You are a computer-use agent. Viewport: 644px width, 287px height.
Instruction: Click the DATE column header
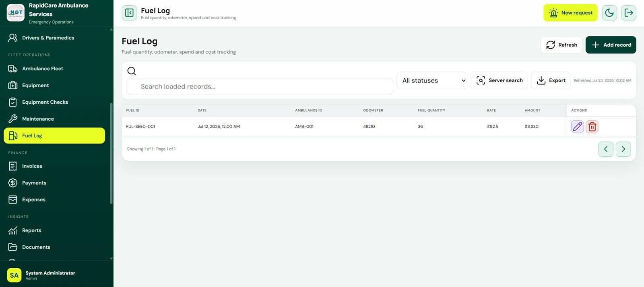pyautogui.click(x=202, y=110)
